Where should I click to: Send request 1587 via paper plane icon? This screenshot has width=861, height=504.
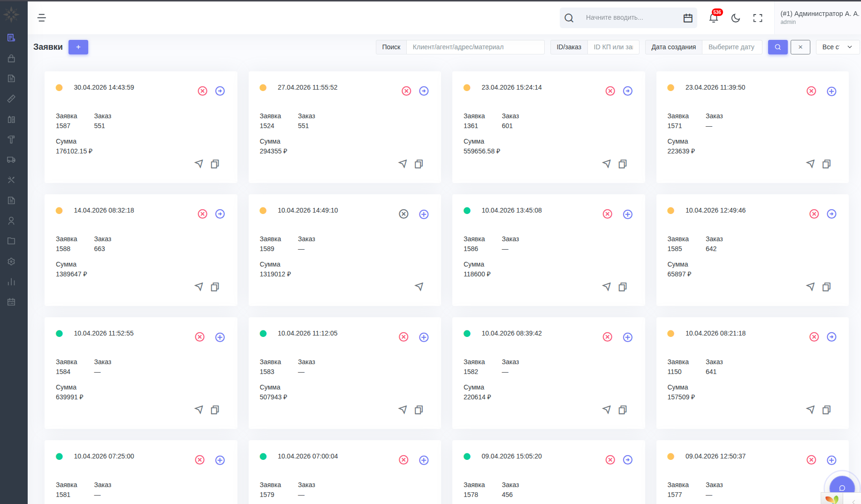(199, 164)
